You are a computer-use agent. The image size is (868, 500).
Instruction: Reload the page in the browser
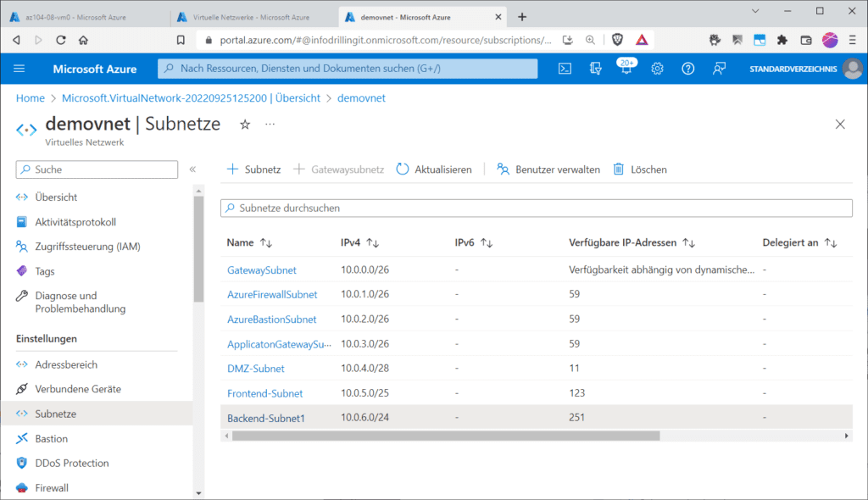point(61,40)
